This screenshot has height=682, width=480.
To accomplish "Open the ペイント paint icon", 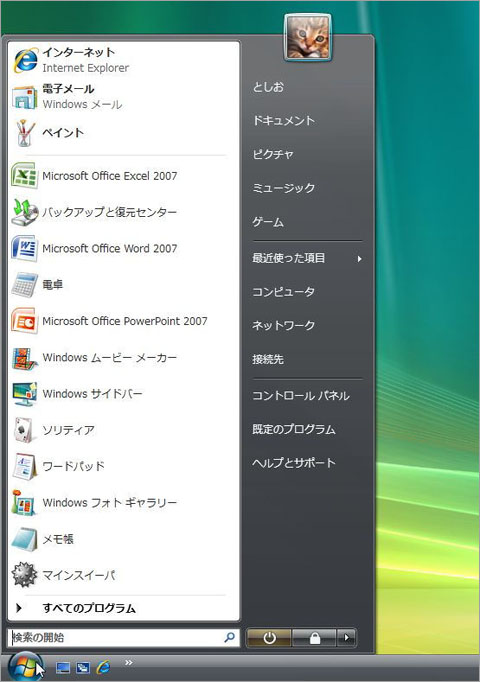I will click(25, 133).
